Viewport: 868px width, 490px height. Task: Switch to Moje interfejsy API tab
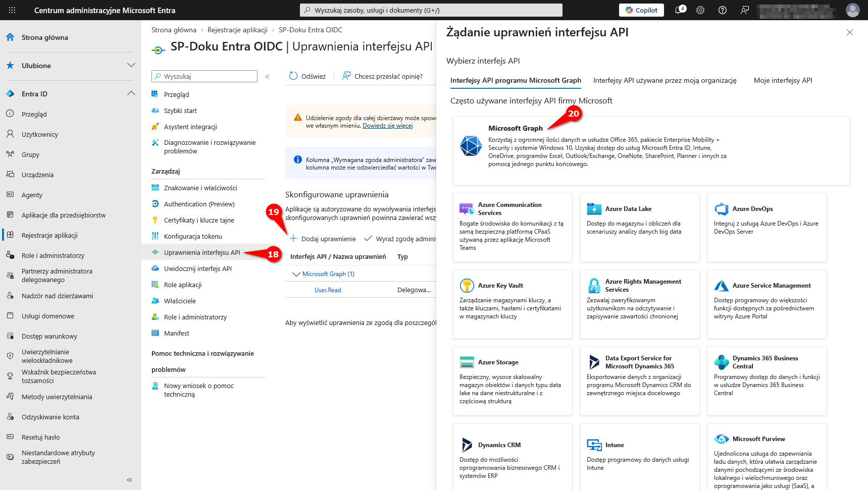(x=783, y=80)
